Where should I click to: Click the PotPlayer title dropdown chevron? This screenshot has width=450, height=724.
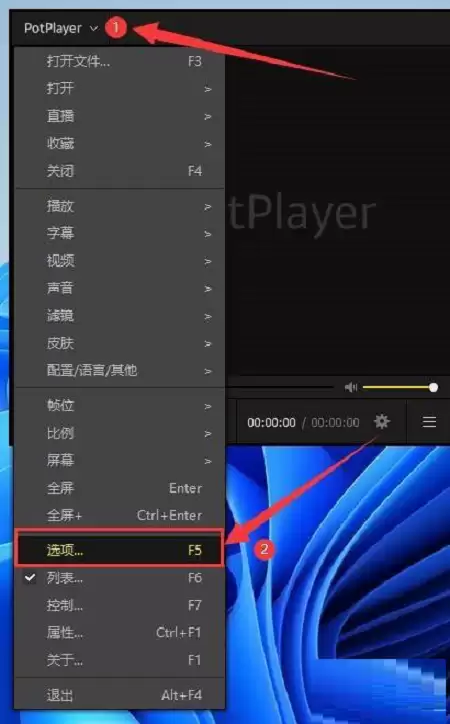(94, 28)
